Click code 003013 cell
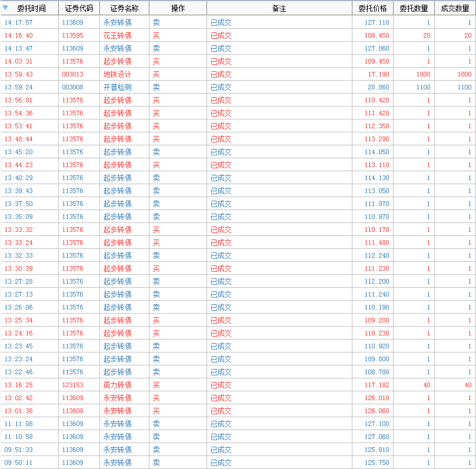Screen dimensions: 476x469 click(72, 74)
